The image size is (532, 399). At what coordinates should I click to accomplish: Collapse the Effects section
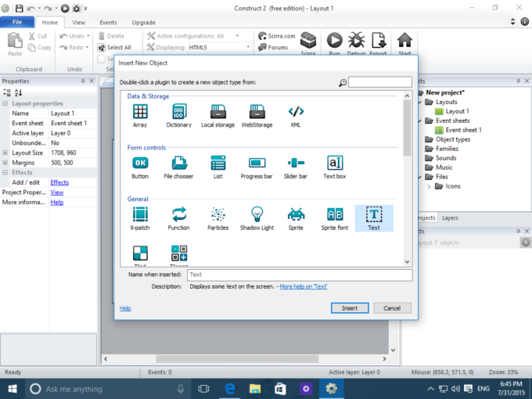click(x=5, y=172)
